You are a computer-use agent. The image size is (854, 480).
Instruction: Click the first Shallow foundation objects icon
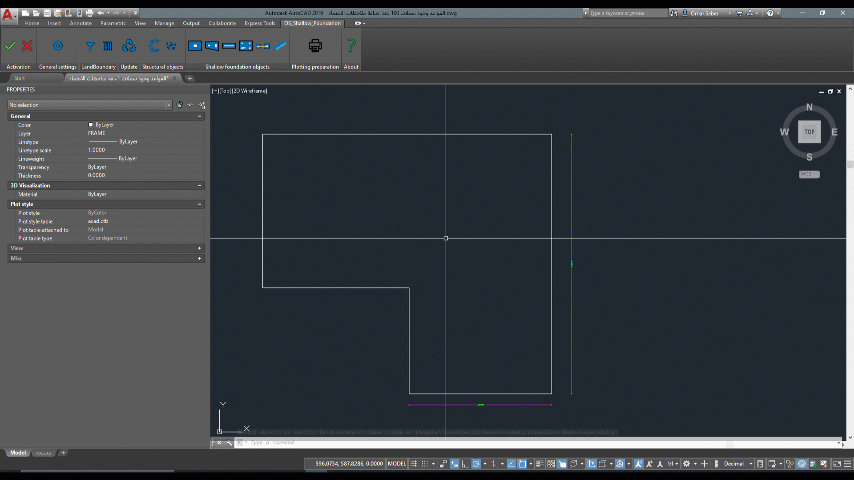point(196,46)
